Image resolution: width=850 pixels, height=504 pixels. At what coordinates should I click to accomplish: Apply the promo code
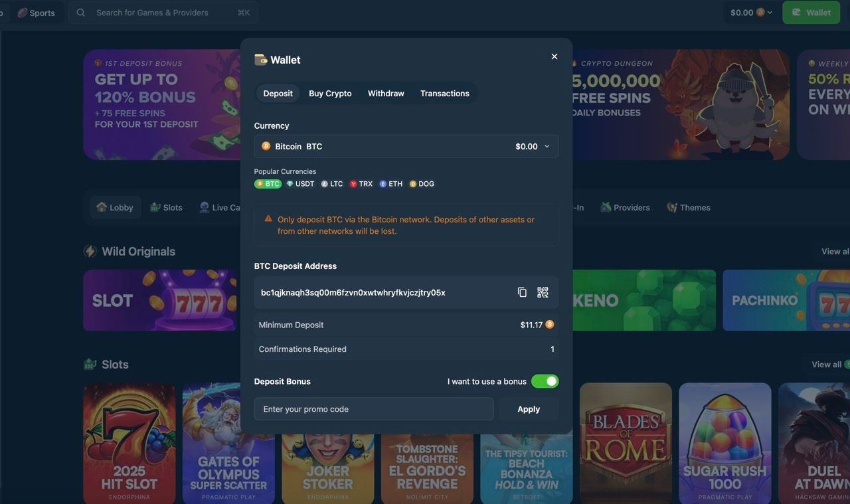coord(529,409)
